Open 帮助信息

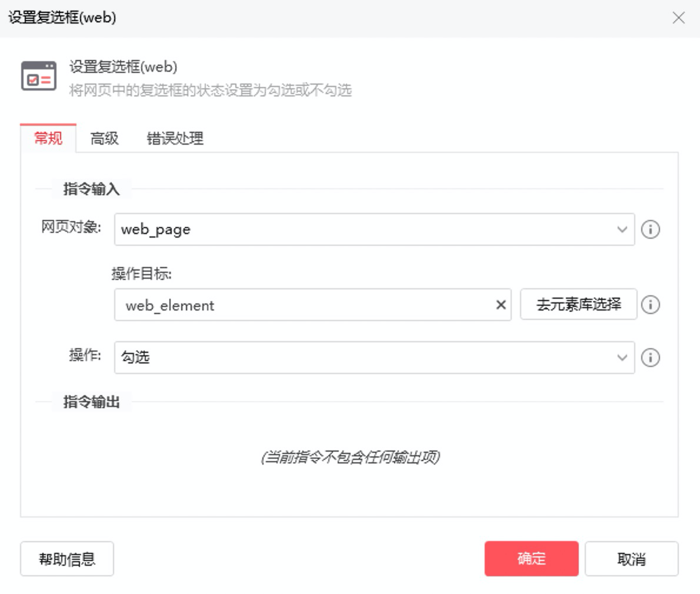point(67,559)
